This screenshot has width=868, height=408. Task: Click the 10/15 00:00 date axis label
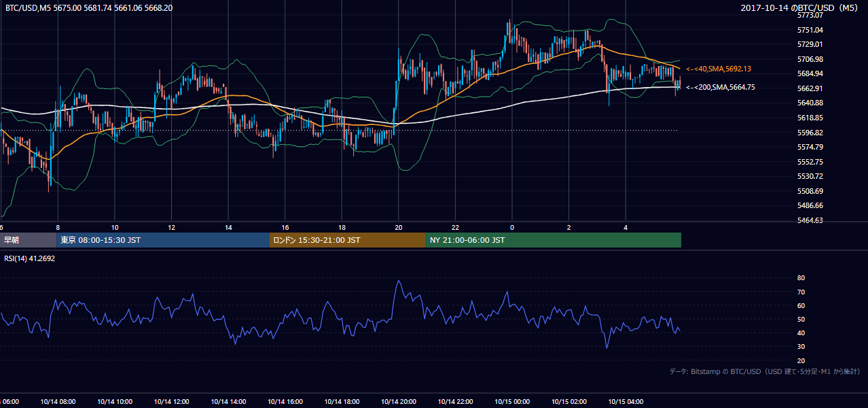pos(511,401)
